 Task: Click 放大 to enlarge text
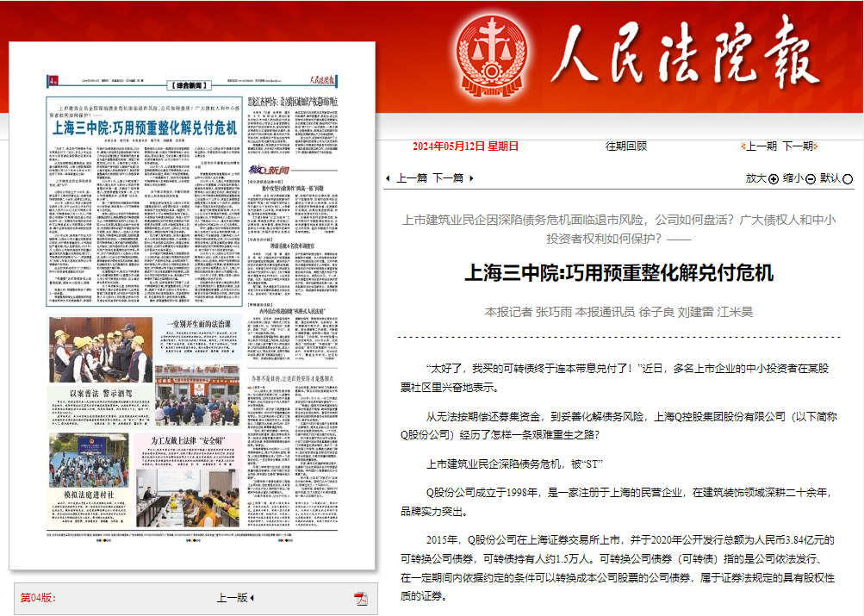[x=756, y=178]
